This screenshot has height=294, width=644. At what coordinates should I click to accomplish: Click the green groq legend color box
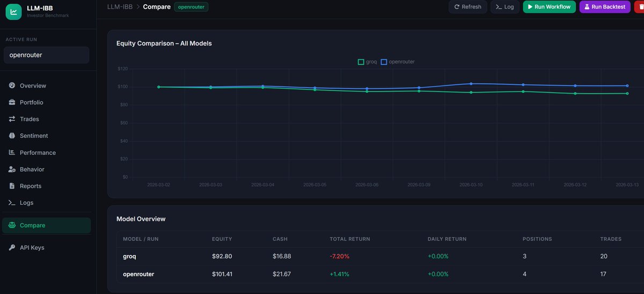361,62
